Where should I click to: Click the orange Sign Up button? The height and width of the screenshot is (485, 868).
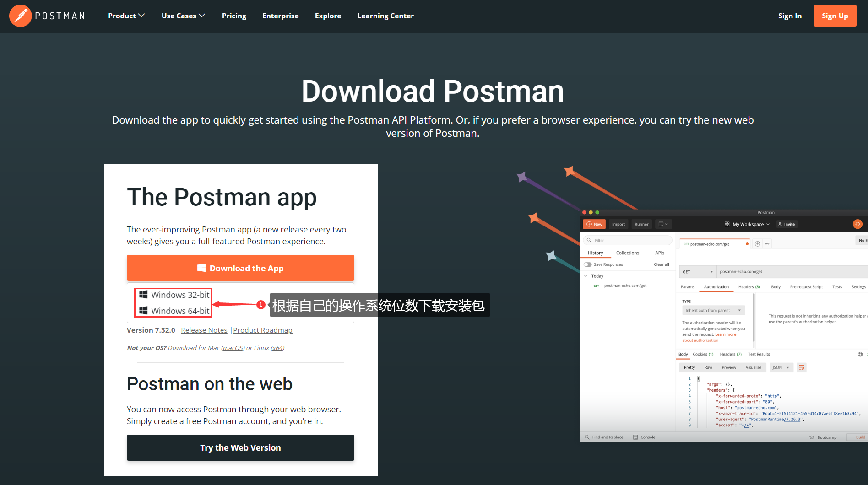(835, 16)
